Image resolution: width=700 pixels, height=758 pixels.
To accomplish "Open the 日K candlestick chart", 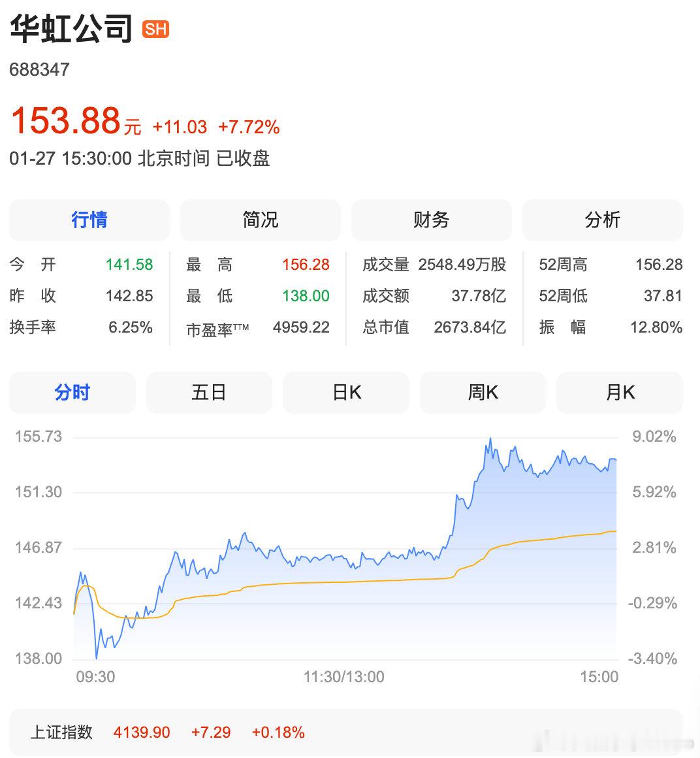I will pyautogui.click(x=345, y=392).
